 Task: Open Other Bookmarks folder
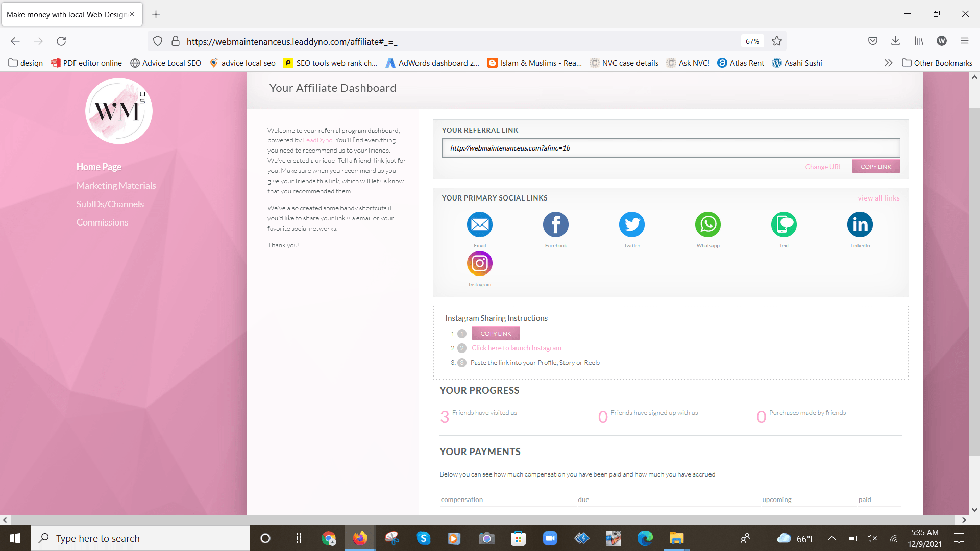[x=937, y=63]
